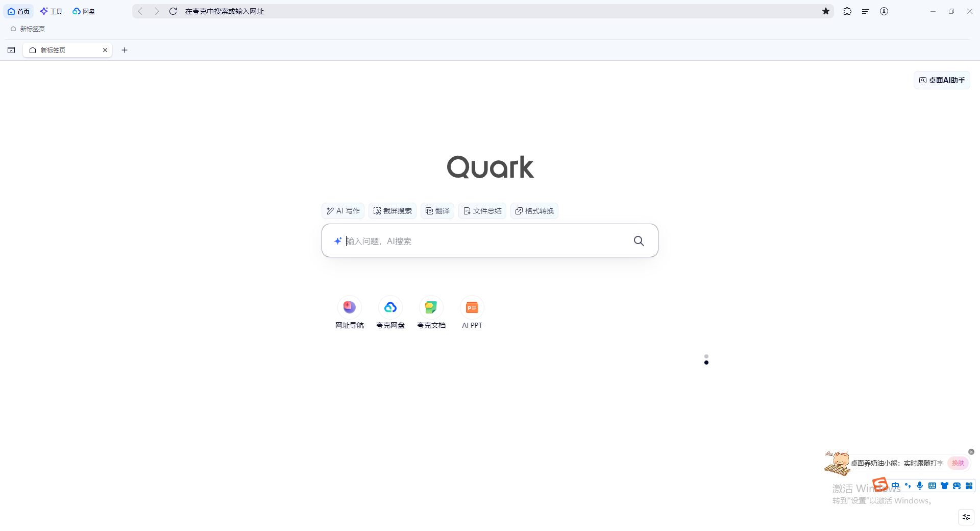Open the extensions puzzle icon
The image size is (980, 531).
[847, 11]
